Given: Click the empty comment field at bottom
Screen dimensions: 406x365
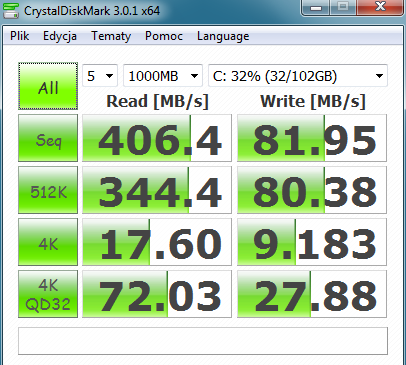Looking at the screenshot, I should point(203,341).
